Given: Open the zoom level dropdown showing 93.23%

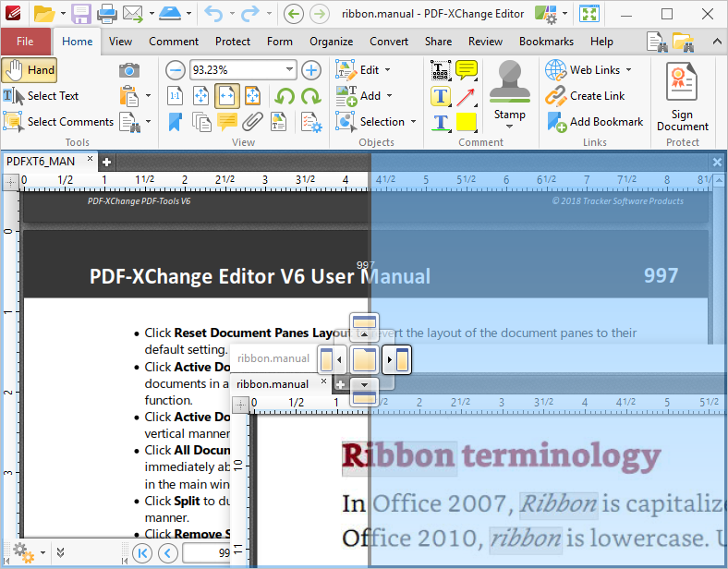Looking at the screenshot, I should [290, 70].
